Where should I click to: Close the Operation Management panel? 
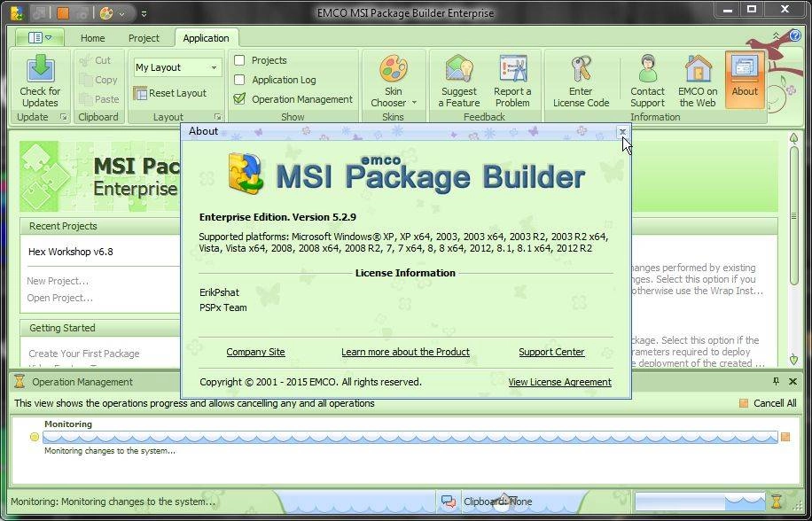coord(792,381)
